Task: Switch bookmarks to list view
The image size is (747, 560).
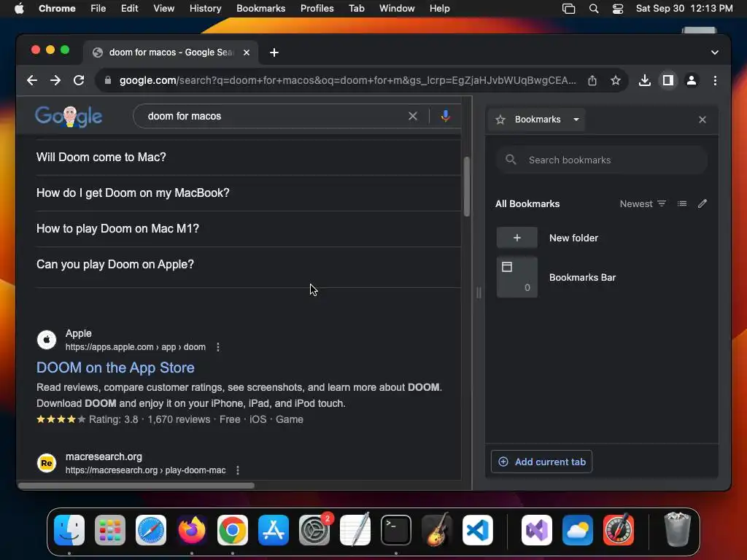Action: click(682, 204)
